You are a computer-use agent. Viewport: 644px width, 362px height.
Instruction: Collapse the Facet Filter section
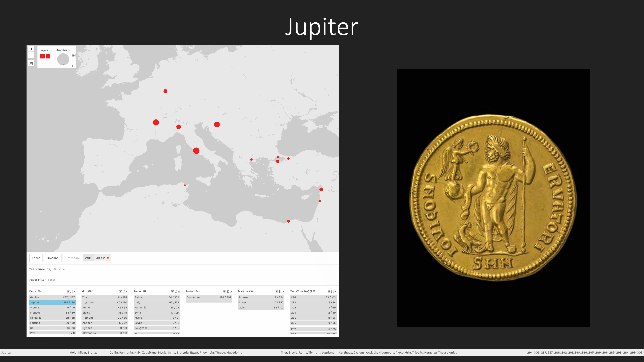tap(37, 280)
